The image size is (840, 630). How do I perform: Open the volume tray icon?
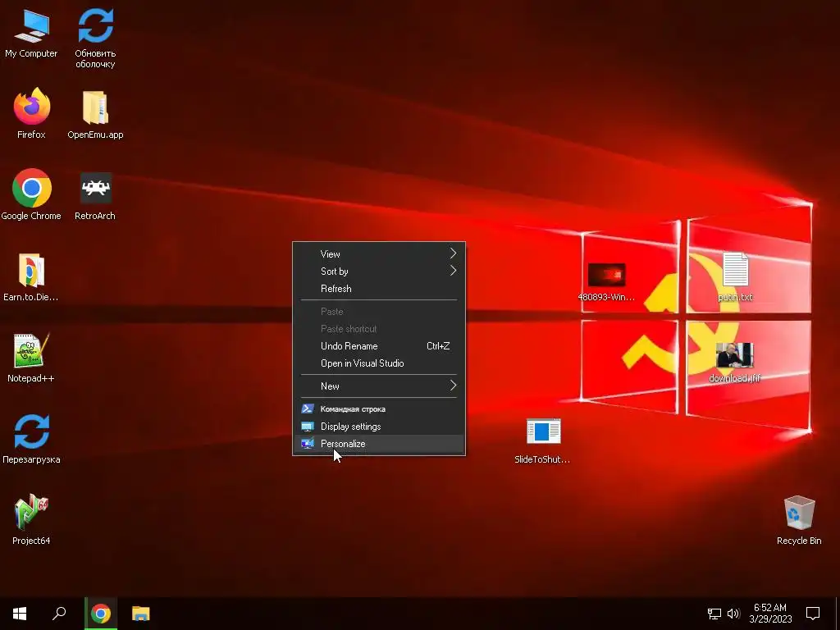[x=733, y=614]
